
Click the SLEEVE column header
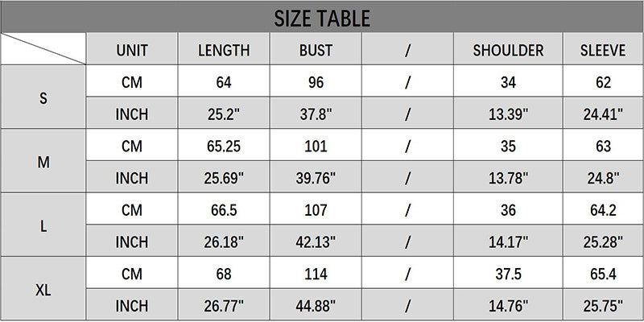click(x=603, y=50)
